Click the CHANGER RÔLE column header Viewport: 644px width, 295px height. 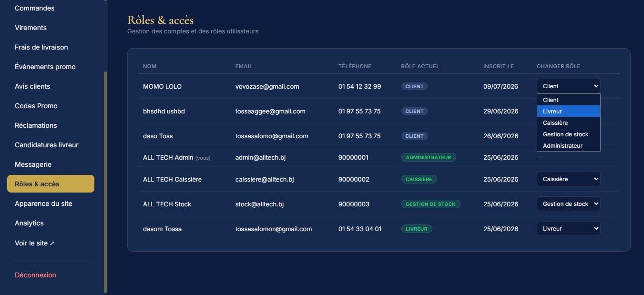click(x=558, y=66)
